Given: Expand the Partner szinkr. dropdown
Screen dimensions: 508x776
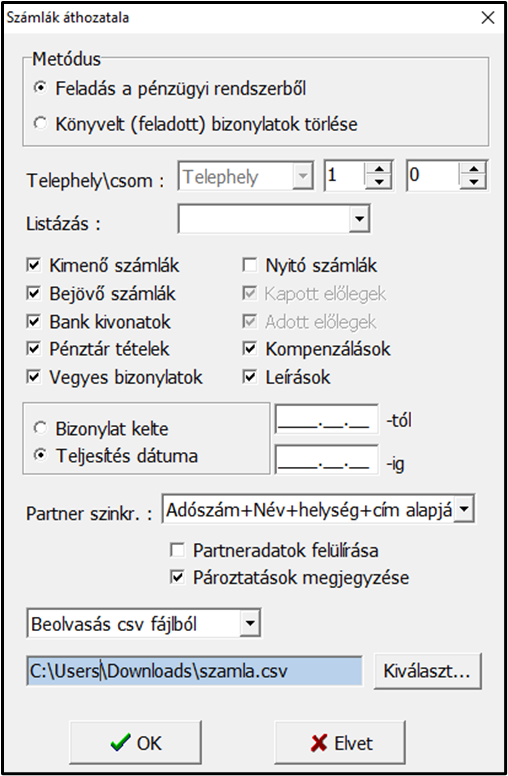Looking at the screenshot, I should point(464,508).
